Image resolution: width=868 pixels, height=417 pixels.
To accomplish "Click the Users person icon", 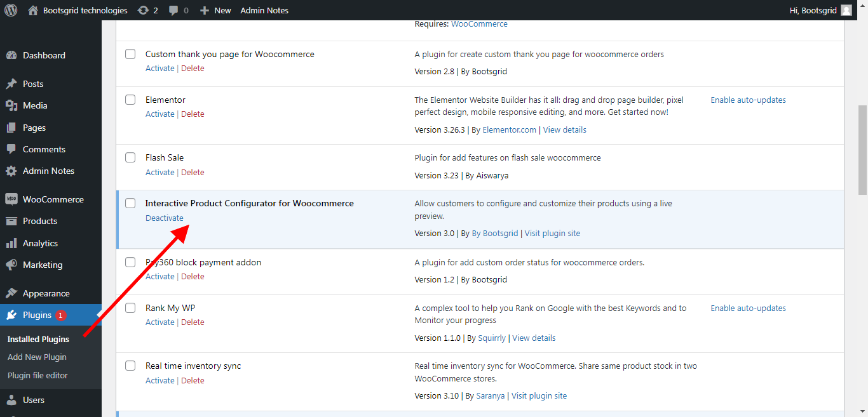I will (x=11, y=400).
